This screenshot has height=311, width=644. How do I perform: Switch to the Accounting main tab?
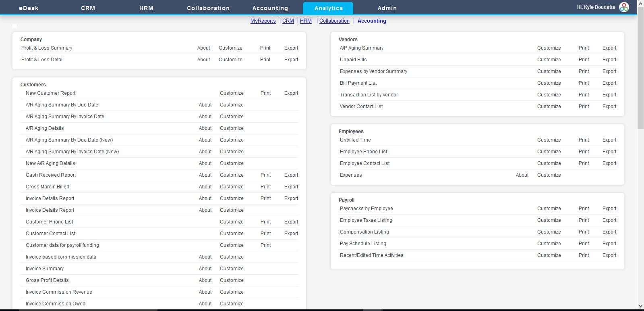click(x=270, y=8)
